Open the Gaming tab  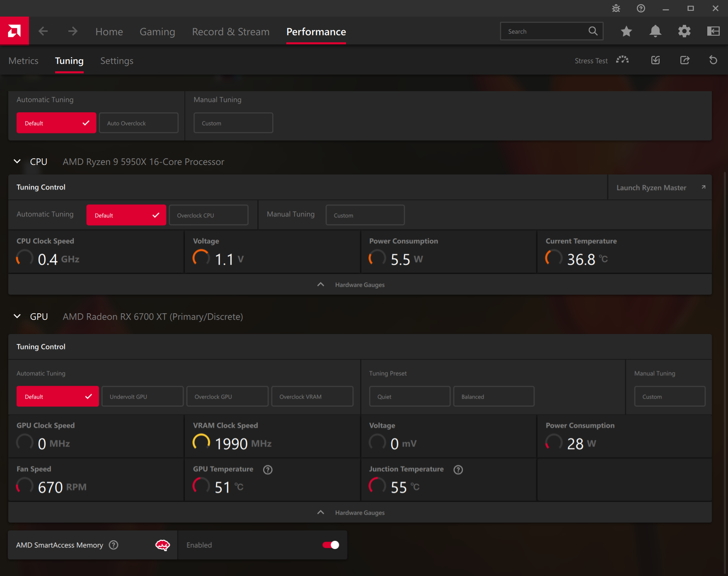(157, 31)
